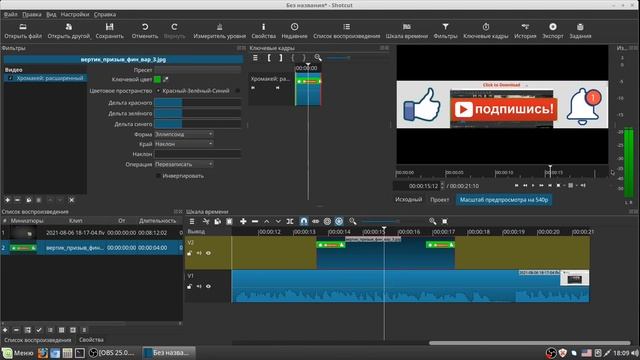Viewport: 640px width, 360px height.
Task: Open the keyframes panel hamburger menu
Action: (x=255, y=58)
